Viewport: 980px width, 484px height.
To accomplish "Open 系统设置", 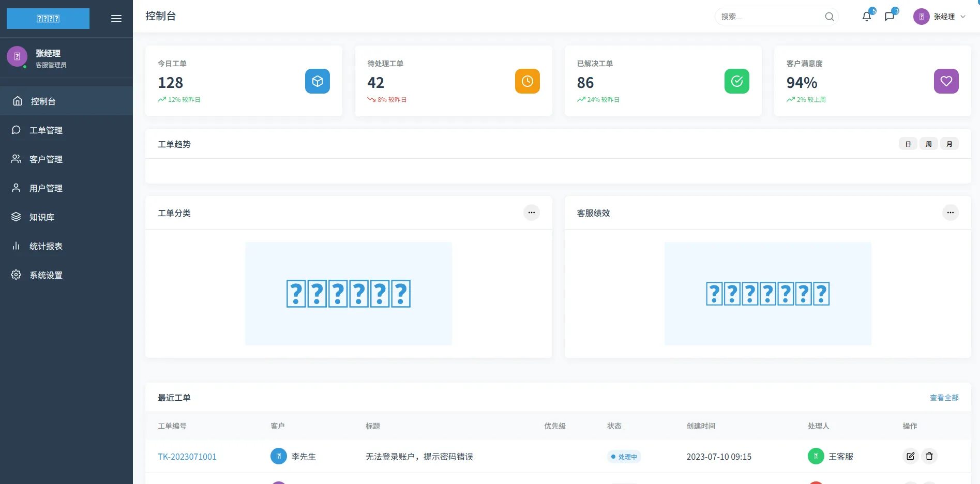I will pos(66,275).
